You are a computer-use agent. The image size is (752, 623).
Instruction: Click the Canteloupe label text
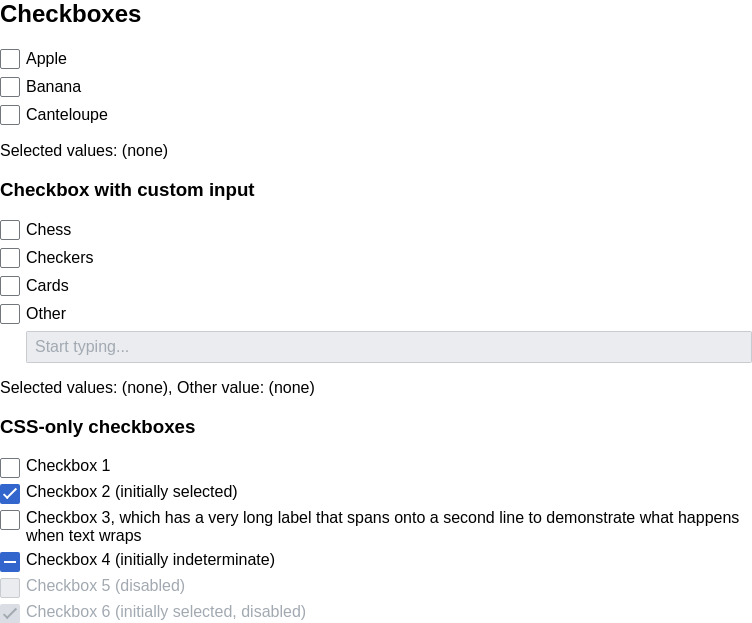[67, 115]
